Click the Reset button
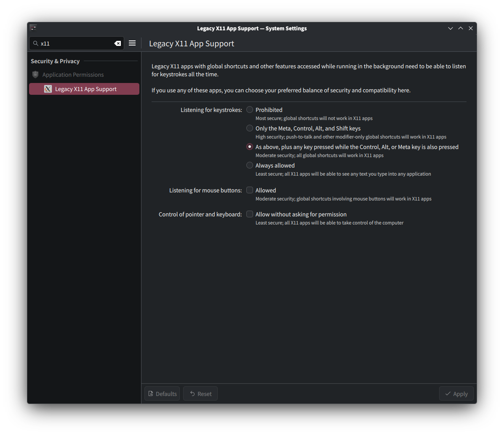 [x=200, y=393]
